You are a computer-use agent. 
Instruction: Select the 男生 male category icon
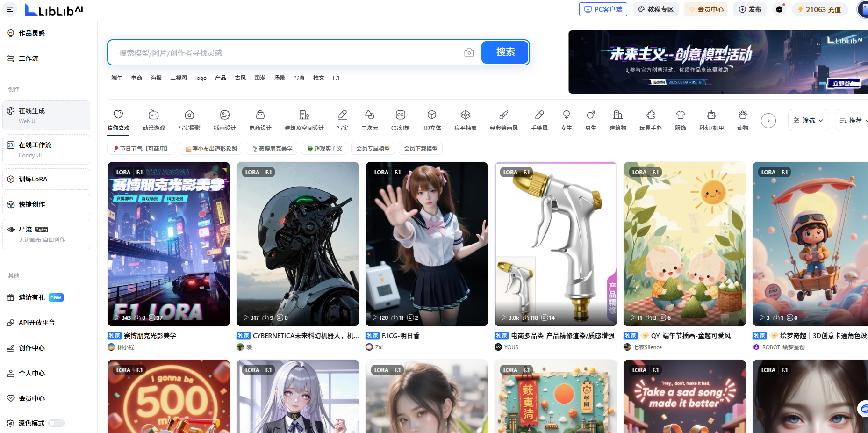(x=591, y=115)
